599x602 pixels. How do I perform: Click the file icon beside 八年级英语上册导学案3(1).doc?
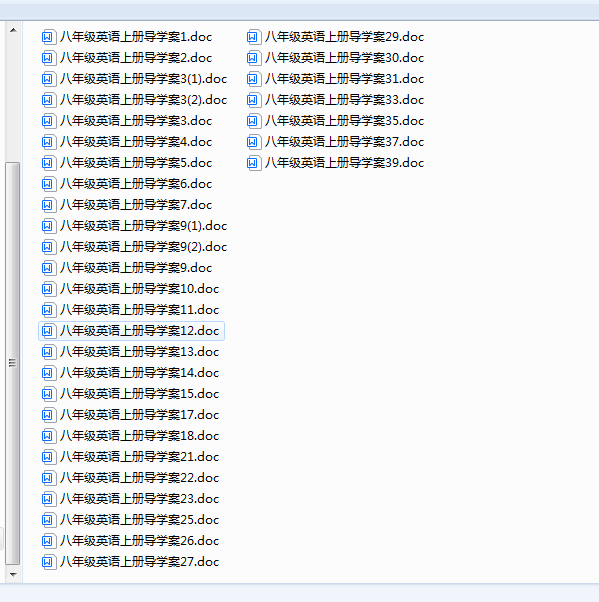tap(48, 79)
